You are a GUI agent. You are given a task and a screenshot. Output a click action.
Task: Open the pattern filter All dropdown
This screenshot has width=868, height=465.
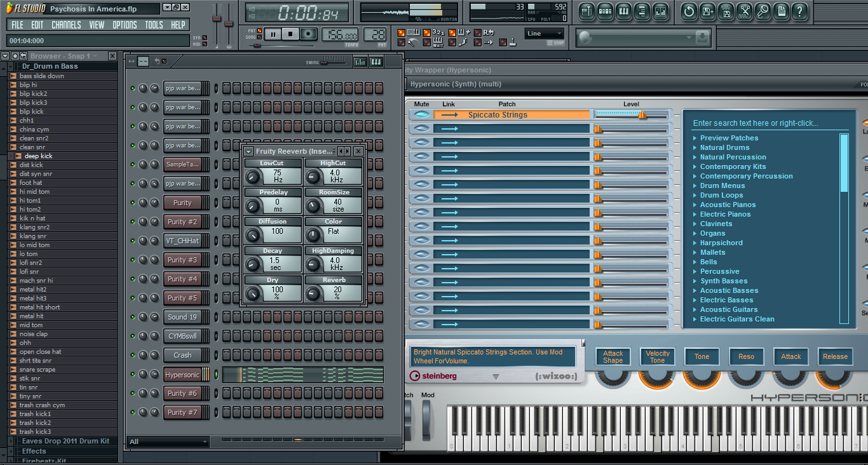(168, 441)
